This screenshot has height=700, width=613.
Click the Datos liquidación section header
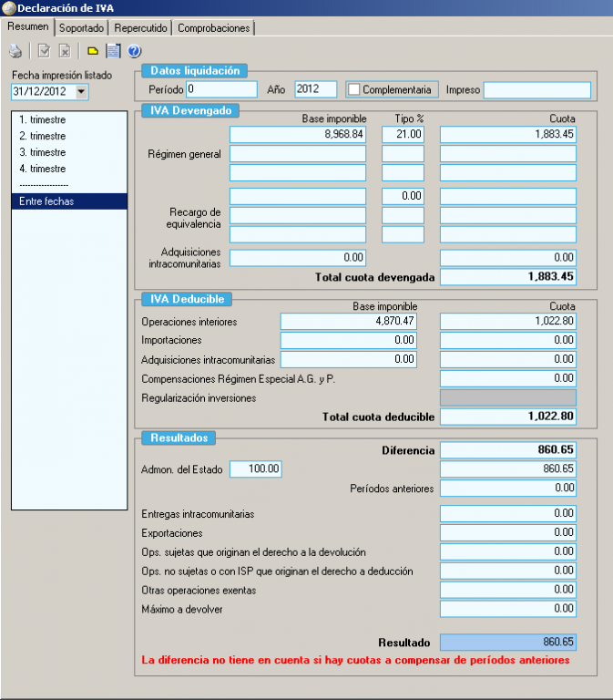pos(195,70)
